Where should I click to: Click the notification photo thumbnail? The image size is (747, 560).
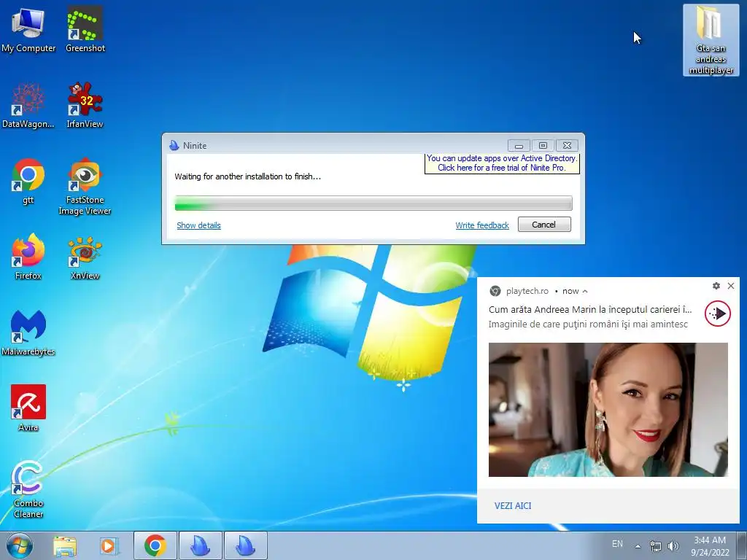pos(608,410)
